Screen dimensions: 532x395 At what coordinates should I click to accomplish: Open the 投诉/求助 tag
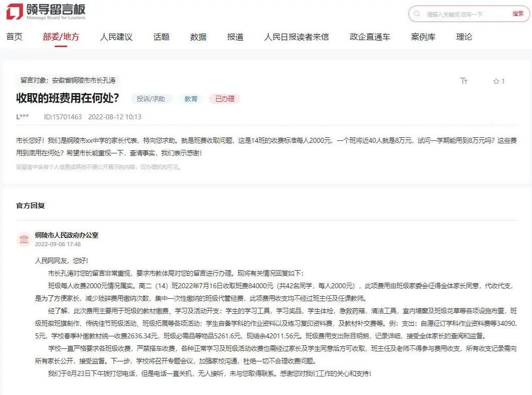[150, 98]
